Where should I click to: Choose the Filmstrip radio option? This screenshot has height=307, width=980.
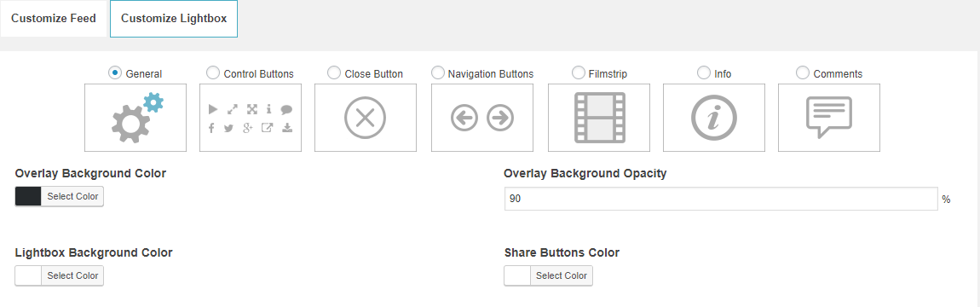pyautogui.click(x=578, y=72)
